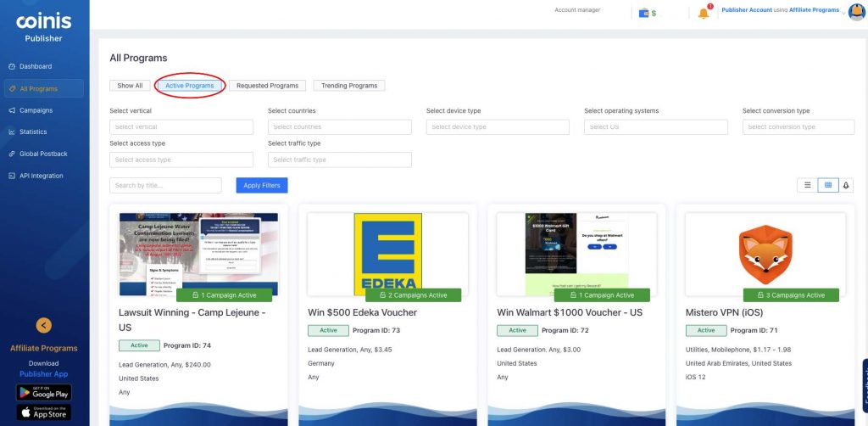Click the Coinis logo
Screen dimensions: 868x426
[x=44, y=21]
